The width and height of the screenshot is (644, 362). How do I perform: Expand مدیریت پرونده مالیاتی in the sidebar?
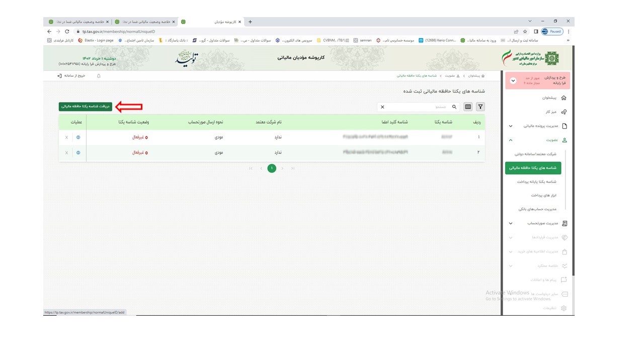pos(537,126)
